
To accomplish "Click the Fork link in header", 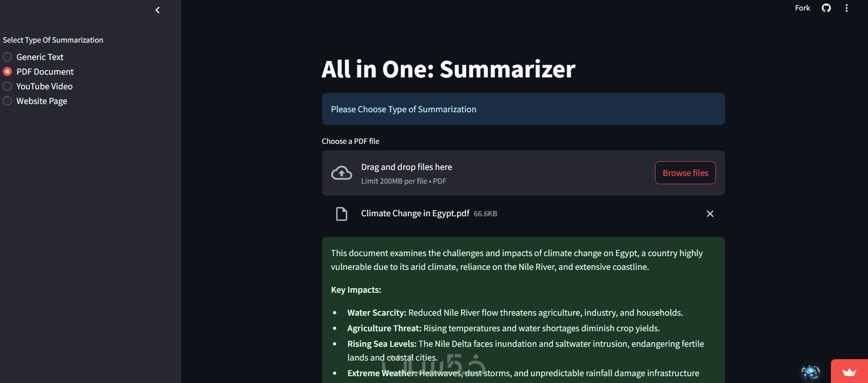I will (x=802, y=8).
